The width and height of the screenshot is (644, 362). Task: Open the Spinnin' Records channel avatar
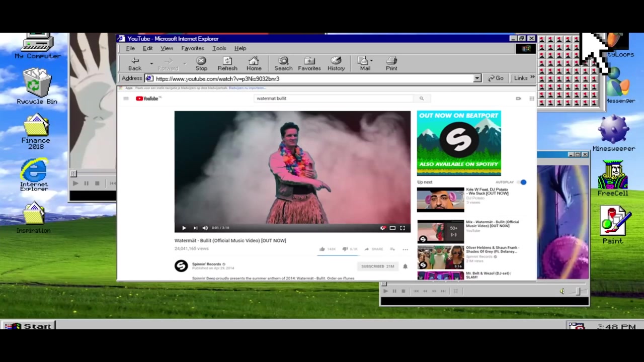click(x=181, y=266)
